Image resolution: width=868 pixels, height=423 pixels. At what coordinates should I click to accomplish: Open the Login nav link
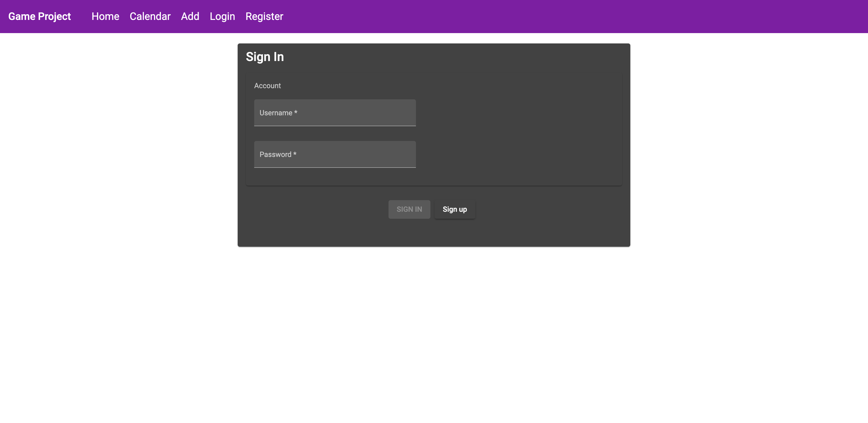point(222,16)
